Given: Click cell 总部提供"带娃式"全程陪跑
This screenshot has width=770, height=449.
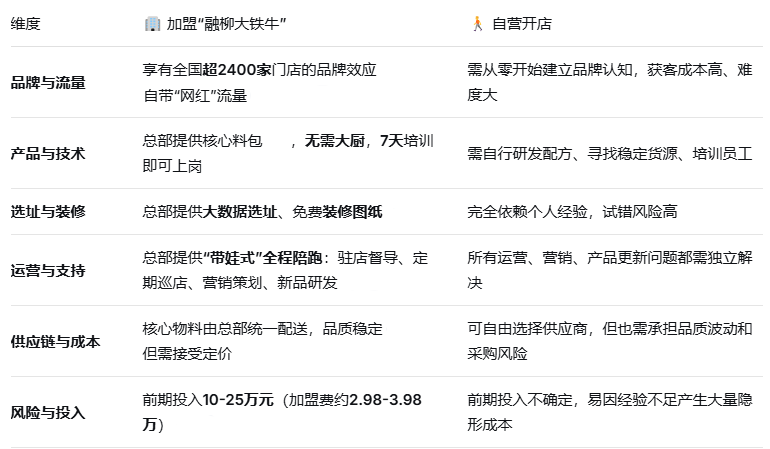Looking at the screenshot, I should (285, 270).
